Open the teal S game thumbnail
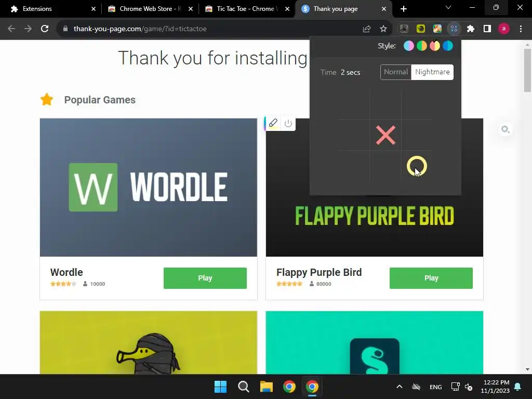532x399 pixels. [374, 343]
